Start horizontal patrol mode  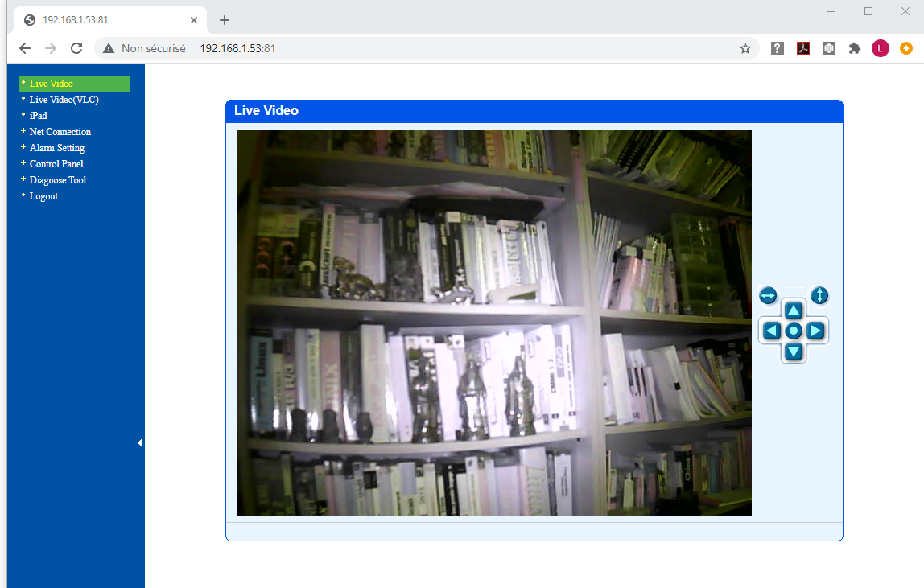pos(768,295)
